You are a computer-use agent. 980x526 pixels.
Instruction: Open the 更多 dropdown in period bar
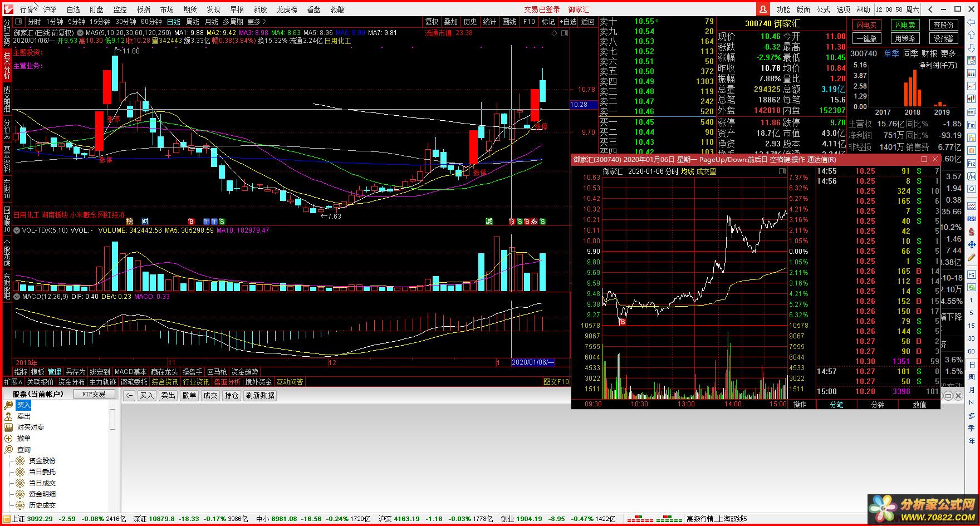256,22
